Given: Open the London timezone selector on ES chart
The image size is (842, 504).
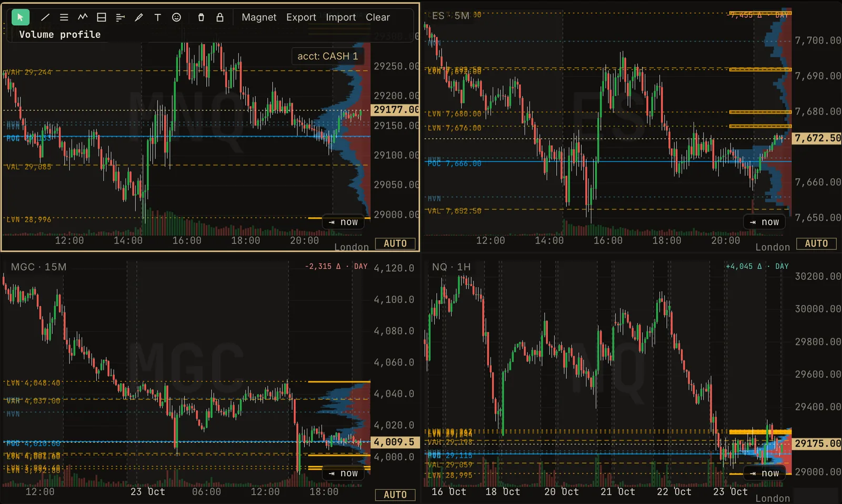Looking at the screenshot, I should (773, 247).
